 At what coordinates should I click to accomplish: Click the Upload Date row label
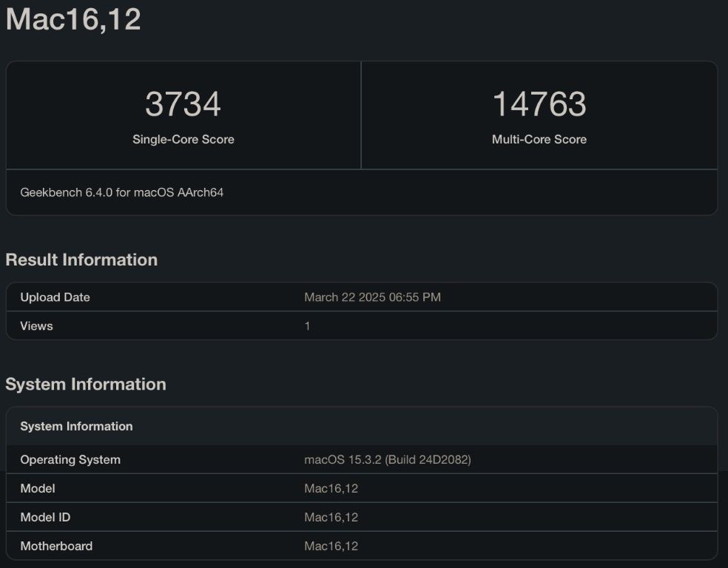55,297
